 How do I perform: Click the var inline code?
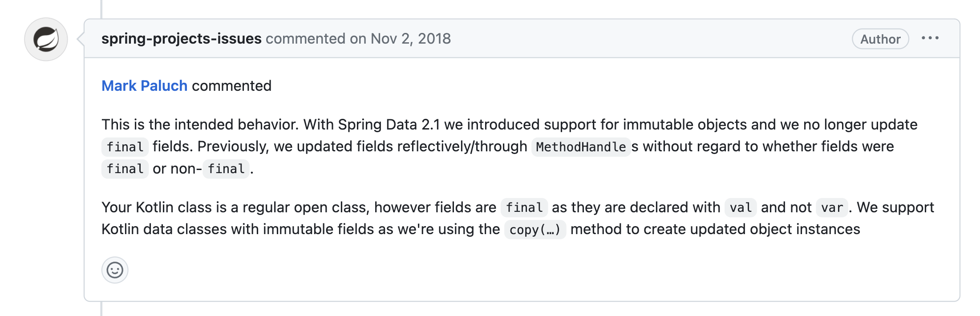coord(832,208)
